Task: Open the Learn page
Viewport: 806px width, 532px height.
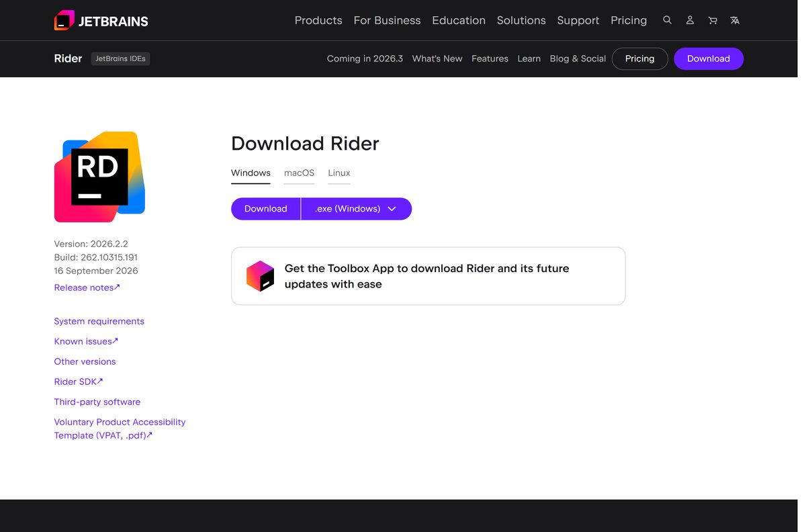Action: coord(529,58)
